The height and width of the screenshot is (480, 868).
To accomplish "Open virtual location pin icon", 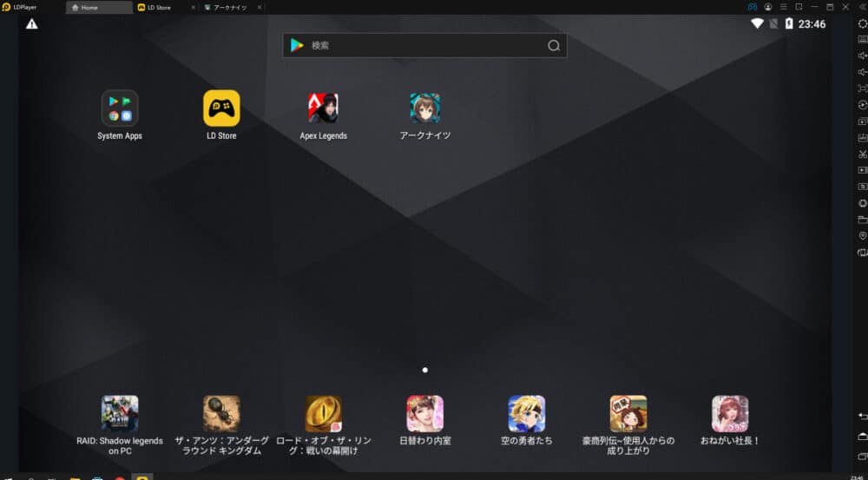I will [863, 236].
